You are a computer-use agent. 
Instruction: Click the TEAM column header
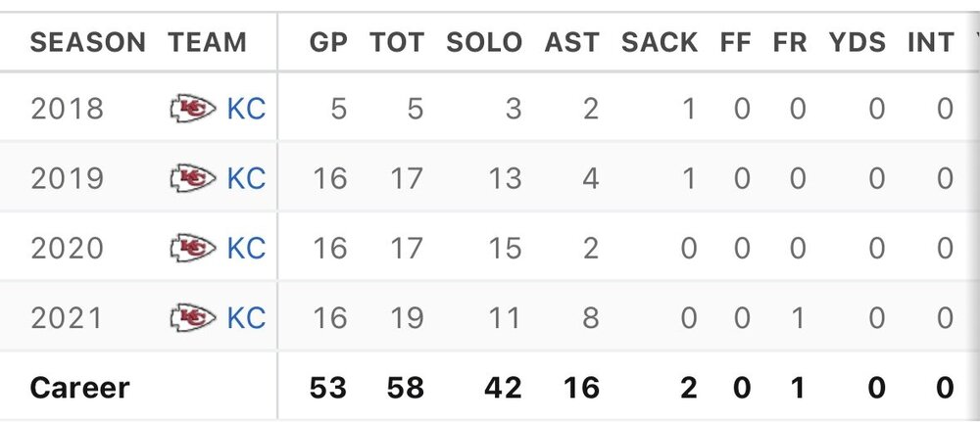point(207,43)
